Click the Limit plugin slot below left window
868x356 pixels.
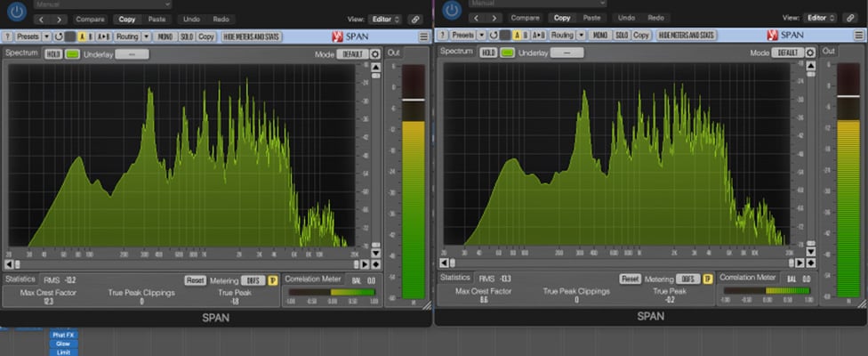click(63, 352)
